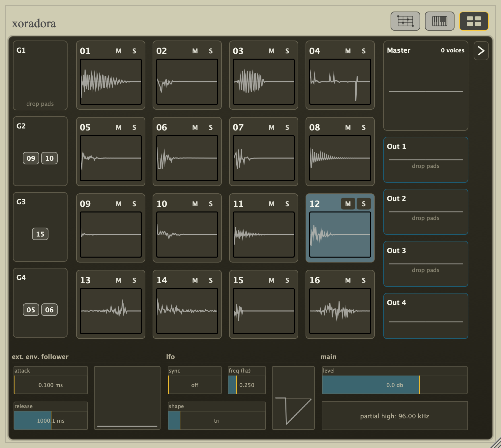Click the lfo waveform shape display
Image resolution: width=501 pixels, height=448 pixels.
tap(293, 398)
